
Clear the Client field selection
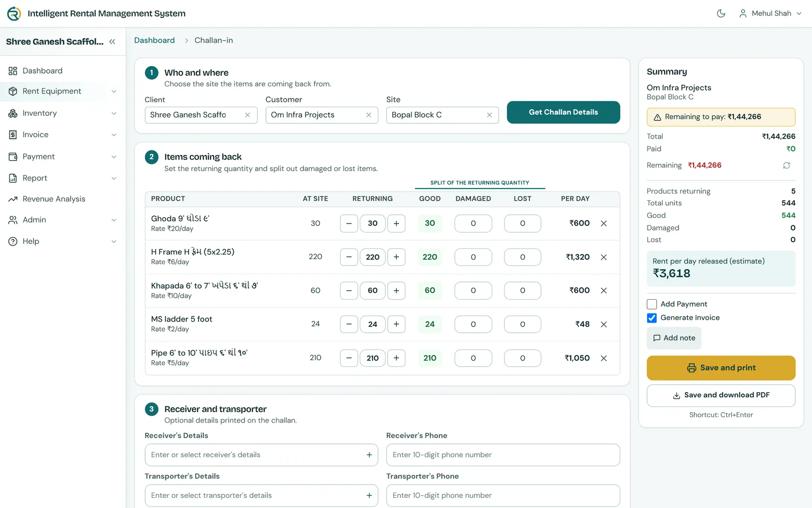[x=248, y=115]
